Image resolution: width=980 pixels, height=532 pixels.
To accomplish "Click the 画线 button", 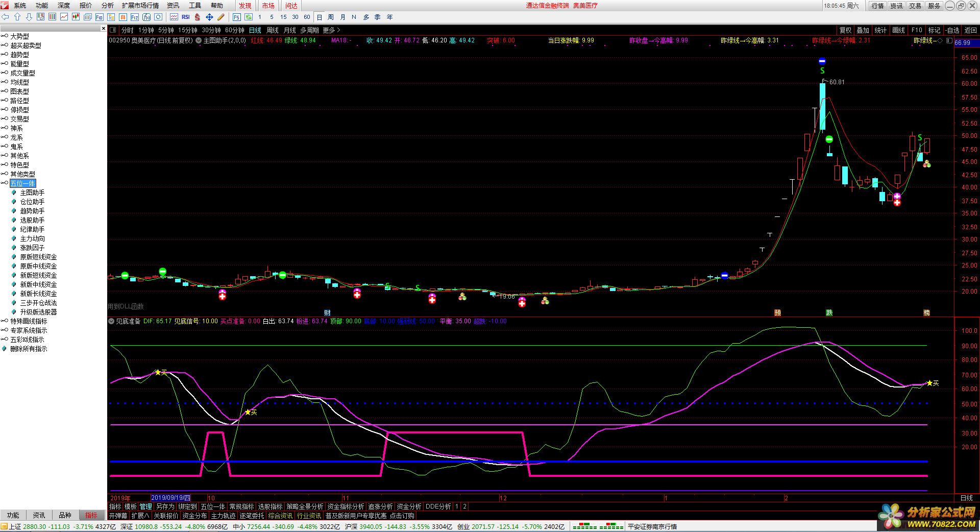I will 898,30.
